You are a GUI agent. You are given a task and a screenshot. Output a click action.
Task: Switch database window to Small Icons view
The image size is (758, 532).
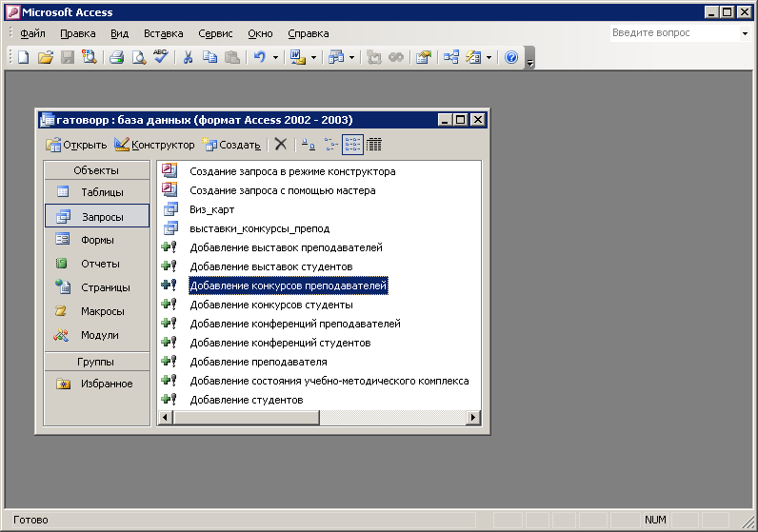coord(330,144)
